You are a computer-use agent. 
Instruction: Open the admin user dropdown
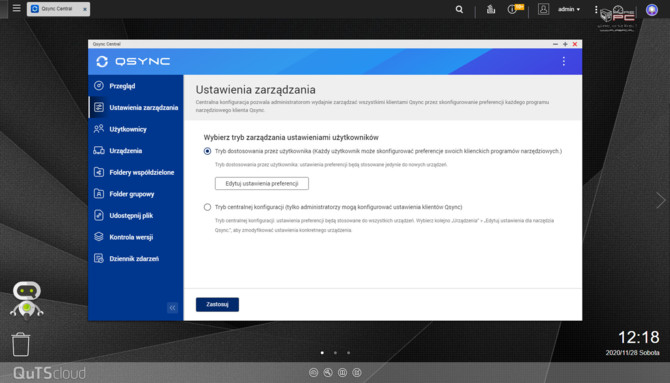[x=569, y=9]
